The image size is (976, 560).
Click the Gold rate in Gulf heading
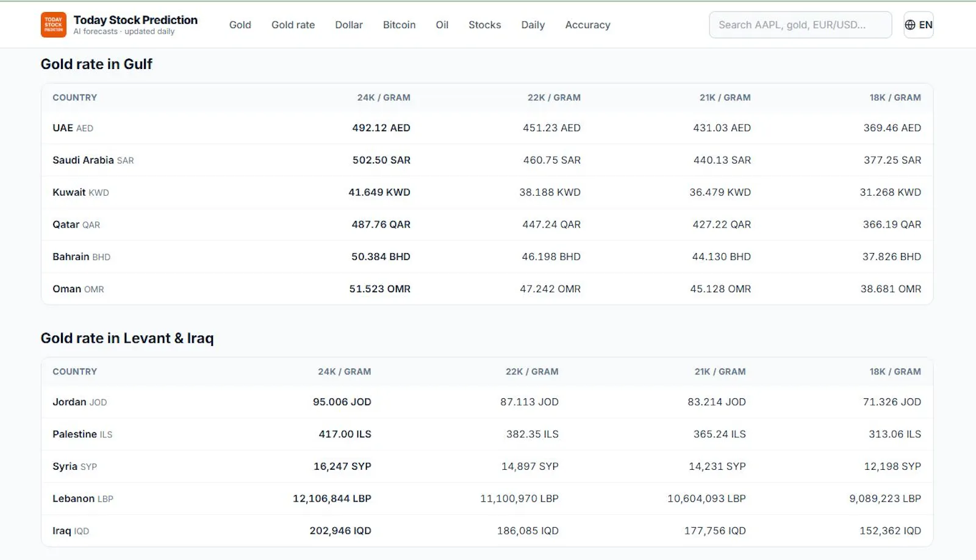click(x=96, y=64)
